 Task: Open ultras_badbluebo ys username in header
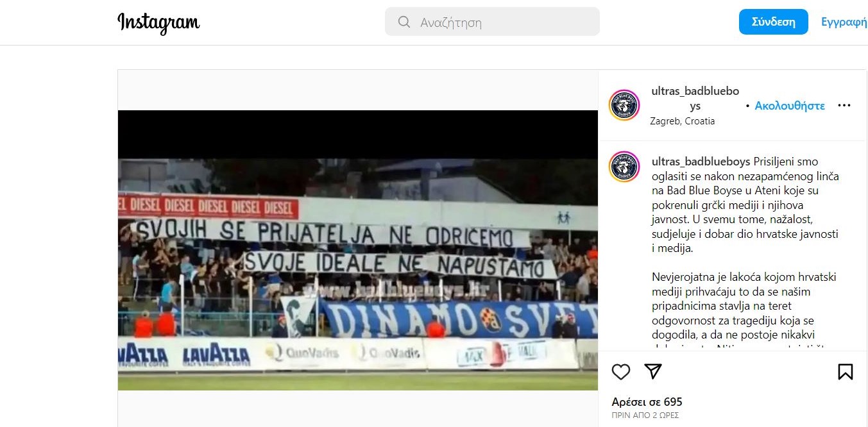(695, 99)
